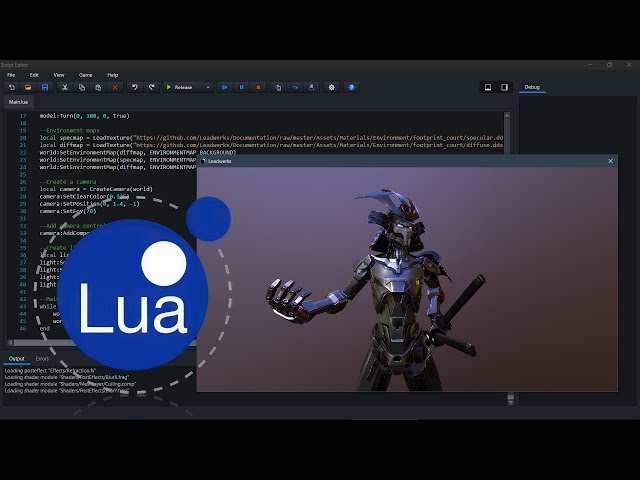This screenshot has width=640, height=480.
Task: Click the local specmap LoadTexture line
Action: [271, 138]
